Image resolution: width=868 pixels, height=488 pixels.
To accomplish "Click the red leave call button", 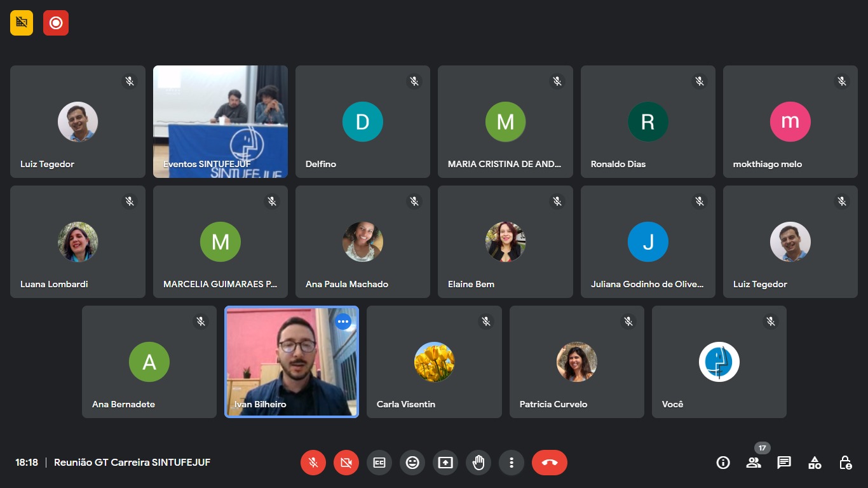I will pos(550,463).
